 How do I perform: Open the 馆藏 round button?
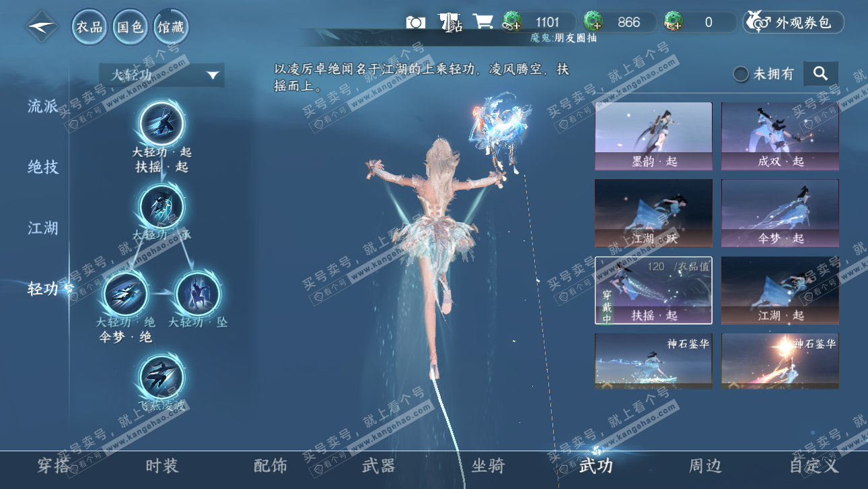coord(171,27)
